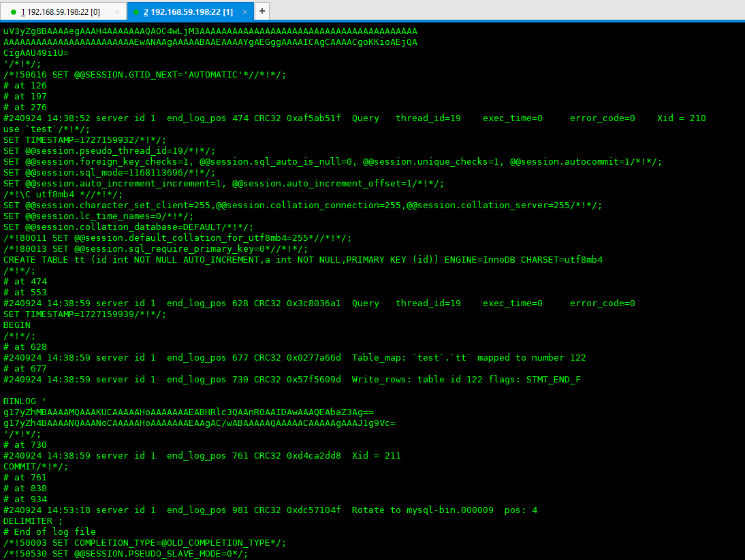This screenshot has width=745, height=560.
Task: Click the "# at 197" line
Action: 25,97
